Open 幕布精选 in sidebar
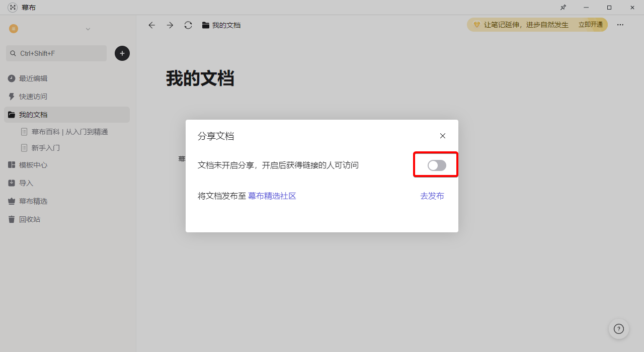 point(67,201)
